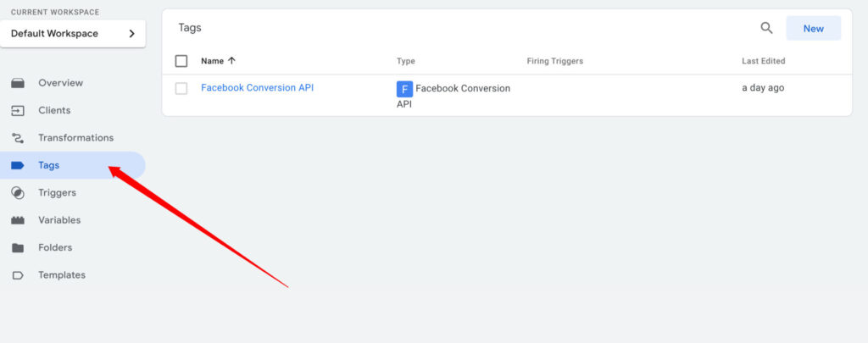Click the Transformations path icon
The height and width of the screenshot is (343, 868).
point(18,138)
